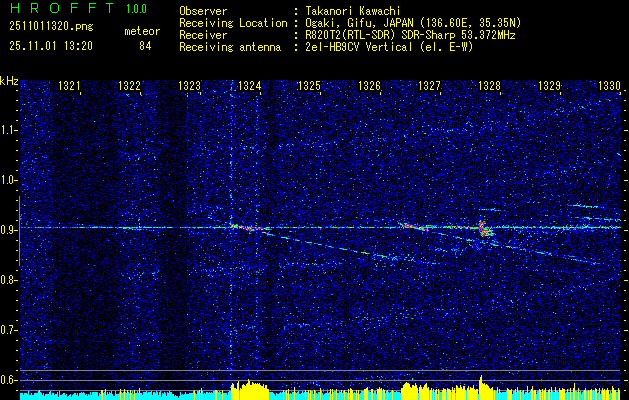This screenshot has height=400, width=629.
Task: Click the yellow signal level peak under 1328
Action: click(x=481, y=387)
